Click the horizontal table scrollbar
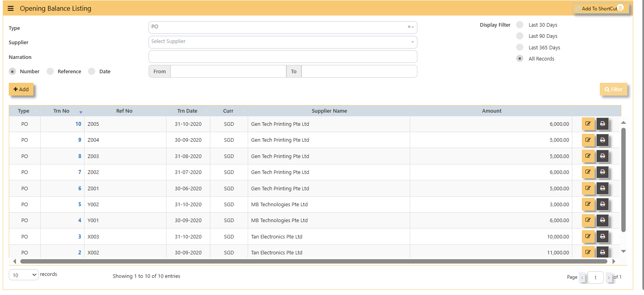644x295 pixels. 314,261
